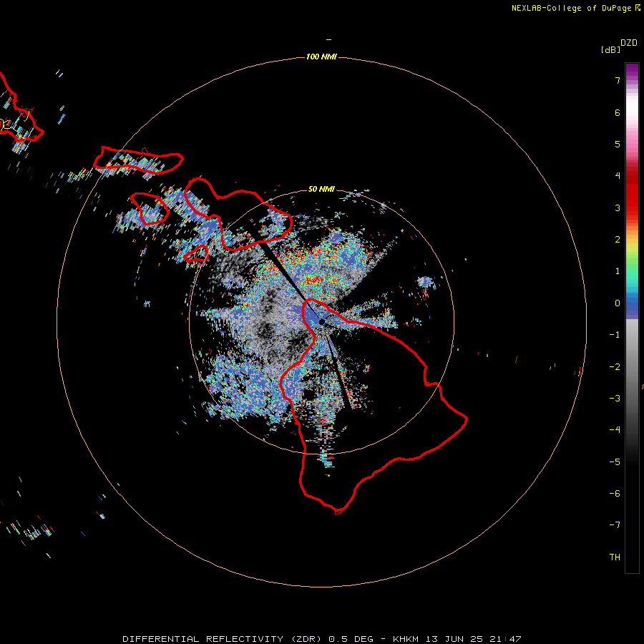644x644 pixels.
Task: Click the -5 value on the color scale
Action: pos(615,462)
